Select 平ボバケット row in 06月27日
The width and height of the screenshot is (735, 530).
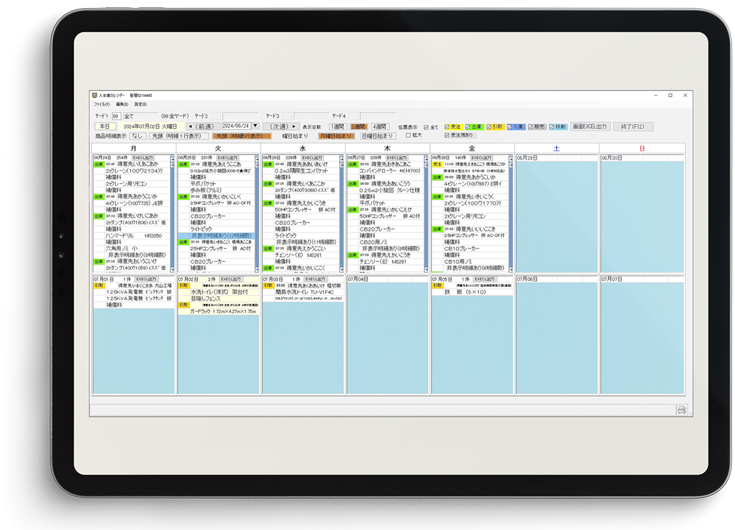(x=386, y=203)
